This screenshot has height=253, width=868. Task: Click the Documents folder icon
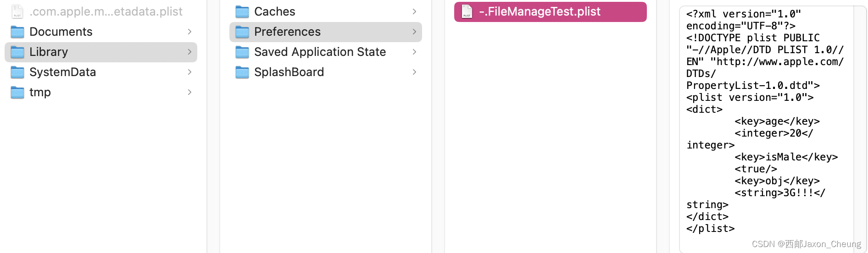click(17, 32)
